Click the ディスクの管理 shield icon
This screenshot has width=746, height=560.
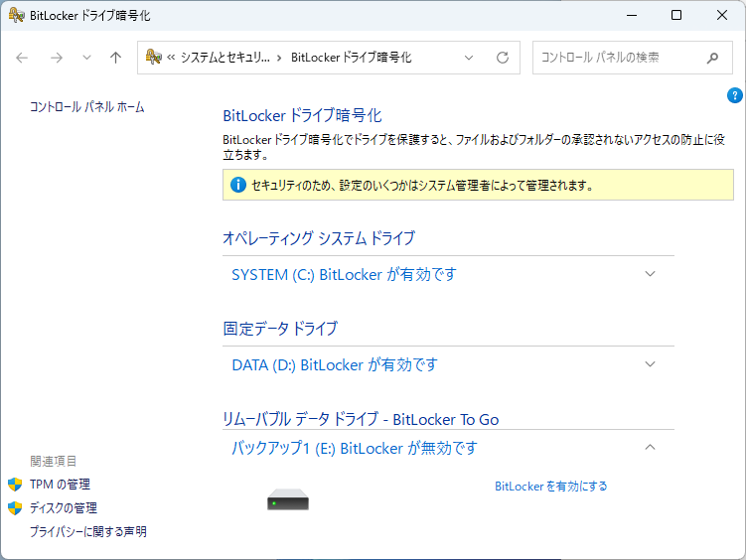point(15,508)
